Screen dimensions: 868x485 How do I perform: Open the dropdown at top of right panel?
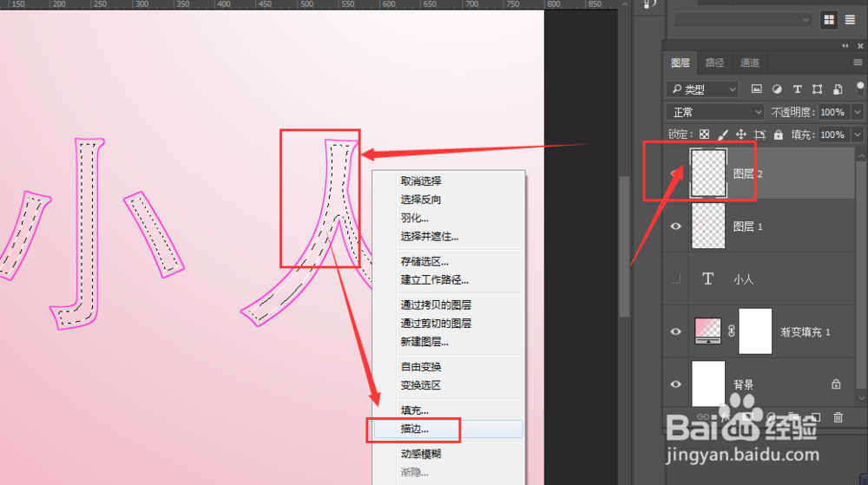pyautogui.click(x=744, y=20)
